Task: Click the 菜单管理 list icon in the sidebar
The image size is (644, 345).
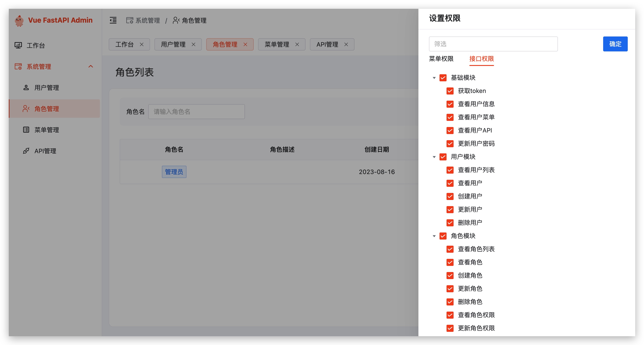Action: pyautogui.click(x=26, y=130)
